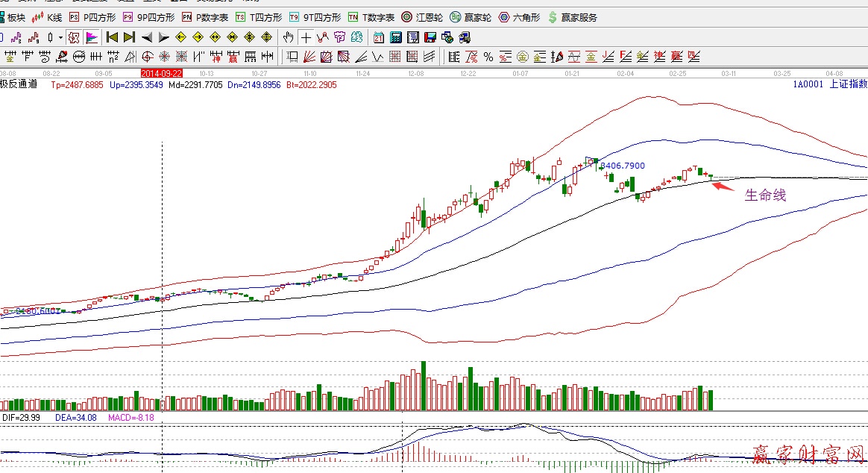Click the 赢家服务 button
The height and width of the screenshot is (473, 868).
pyautogui.click(x=573, y=16)
